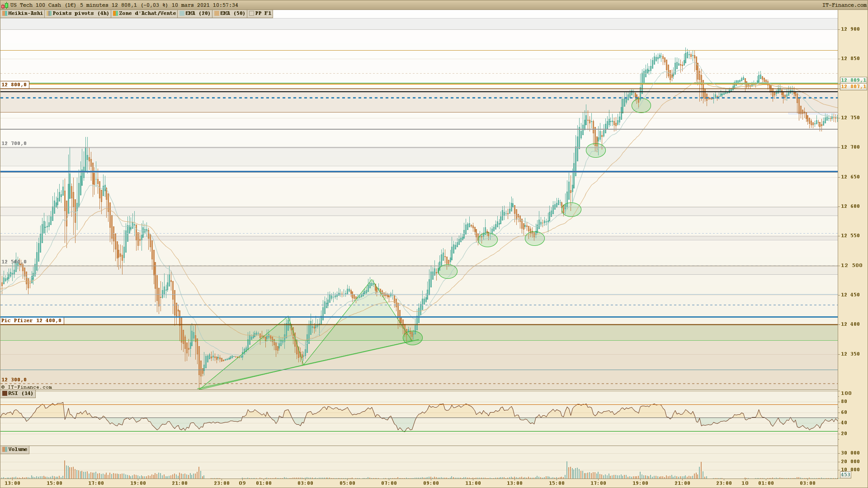The height and width of the screenshot is (488, 868).
Task: Click the Volume panel icon
Action: click(x=5, y=450)
